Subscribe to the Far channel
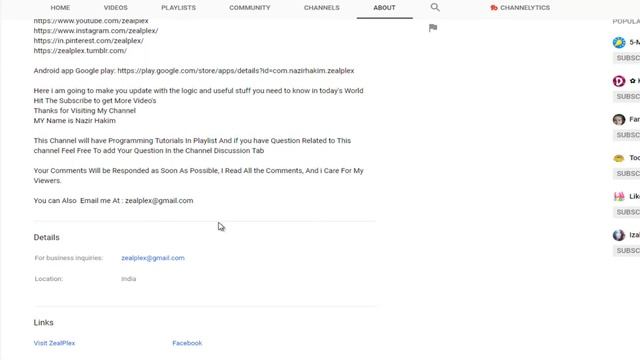 tap(627, 135)
